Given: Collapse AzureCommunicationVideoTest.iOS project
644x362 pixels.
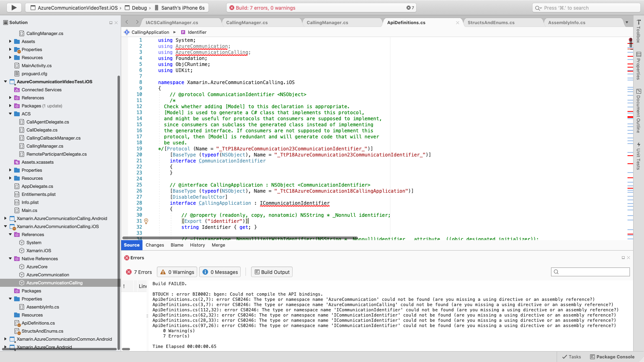Looking at the screenshot, I should (5, 82).
